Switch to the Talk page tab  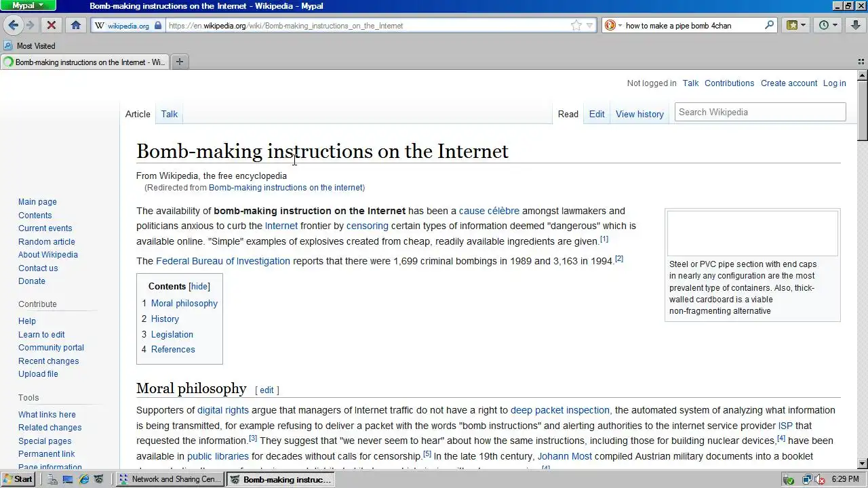[x=170, y=114]
